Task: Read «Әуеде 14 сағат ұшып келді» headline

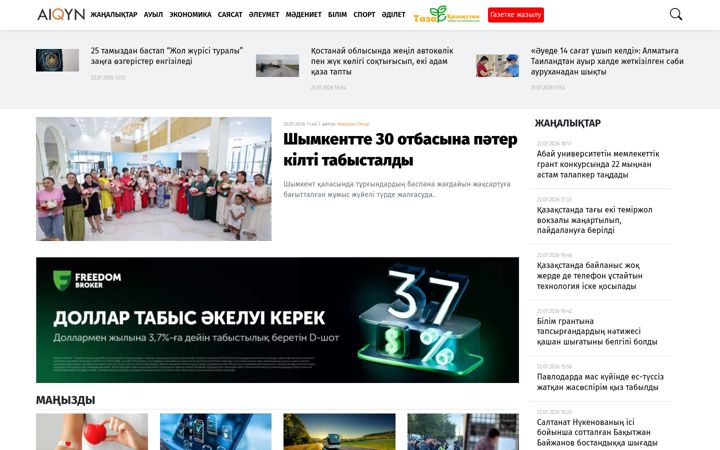Action: 607,61
